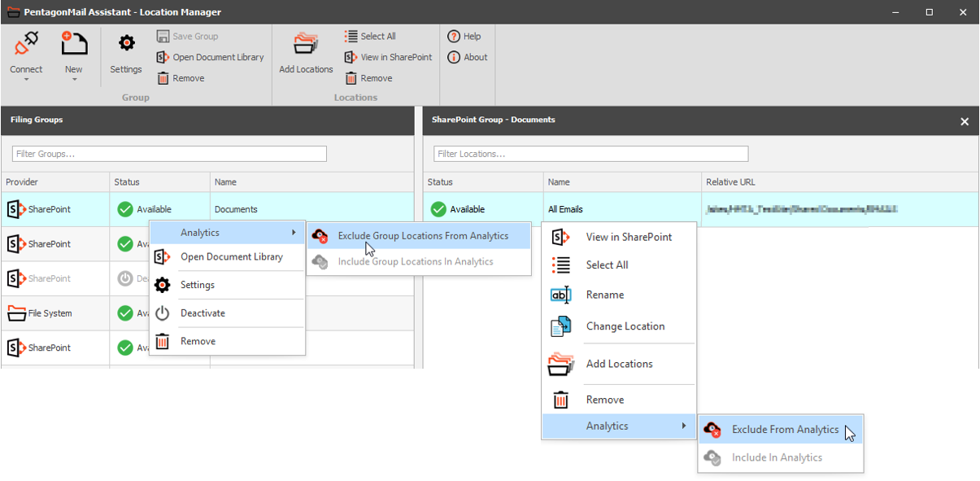
Task: Choose Deactivate in the group context menu
Action: point(227,313)
